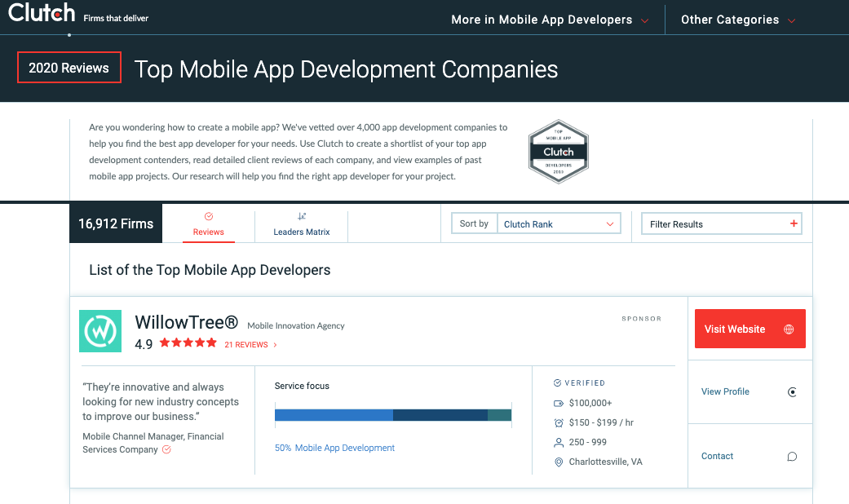
Task: Expand the Other Categories menu
Action: [738, 20]
